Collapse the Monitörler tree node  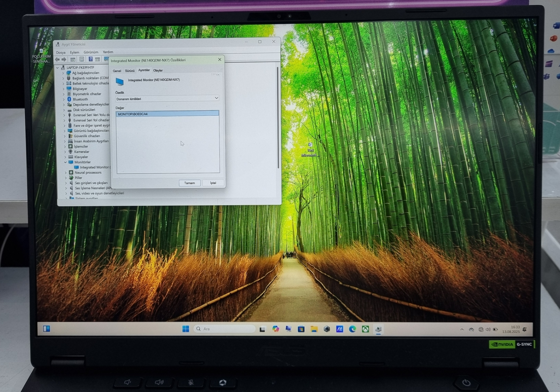[65, 162]
